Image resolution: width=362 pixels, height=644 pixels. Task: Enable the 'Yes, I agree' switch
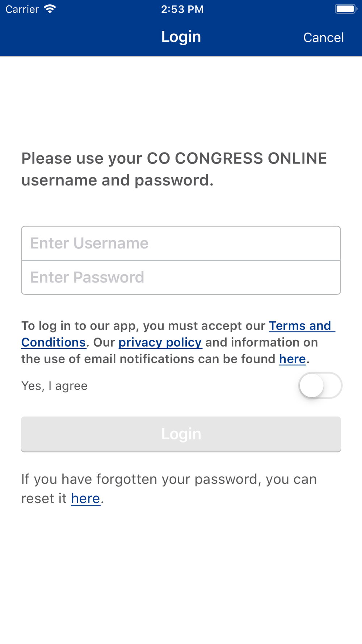coord(320,385)
